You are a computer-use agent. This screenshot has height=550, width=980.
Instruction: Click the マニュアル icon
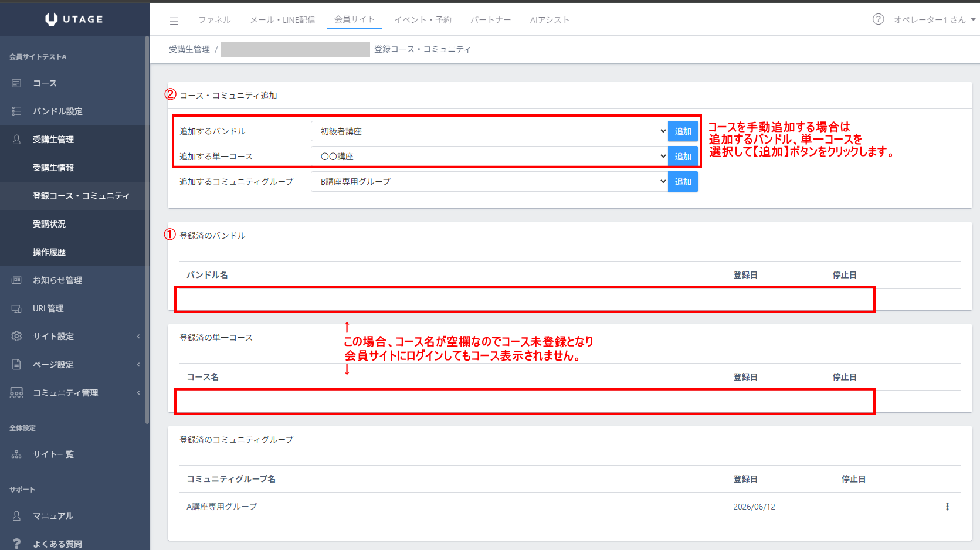[16, 516]
